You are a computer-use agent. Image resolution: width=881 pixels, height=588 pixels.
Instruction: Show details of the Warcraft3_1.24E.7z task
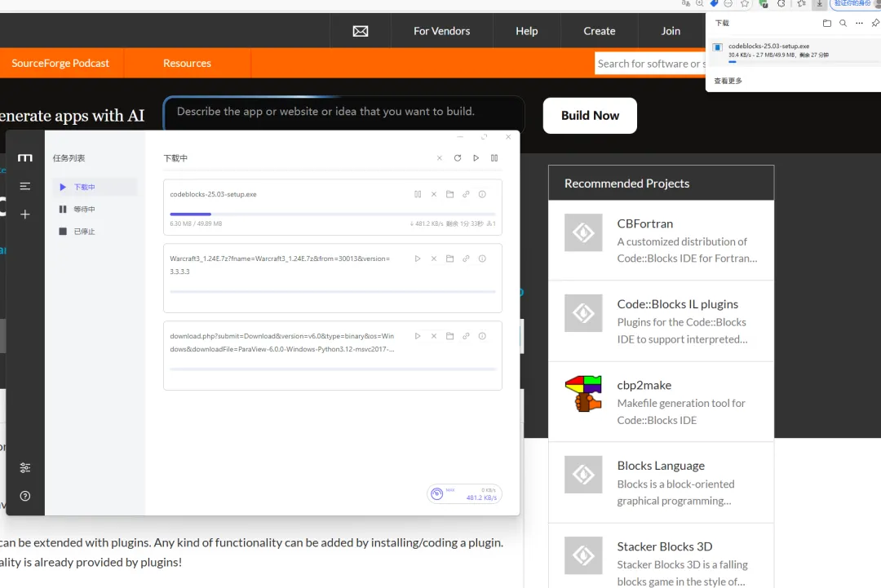[482, 259]
